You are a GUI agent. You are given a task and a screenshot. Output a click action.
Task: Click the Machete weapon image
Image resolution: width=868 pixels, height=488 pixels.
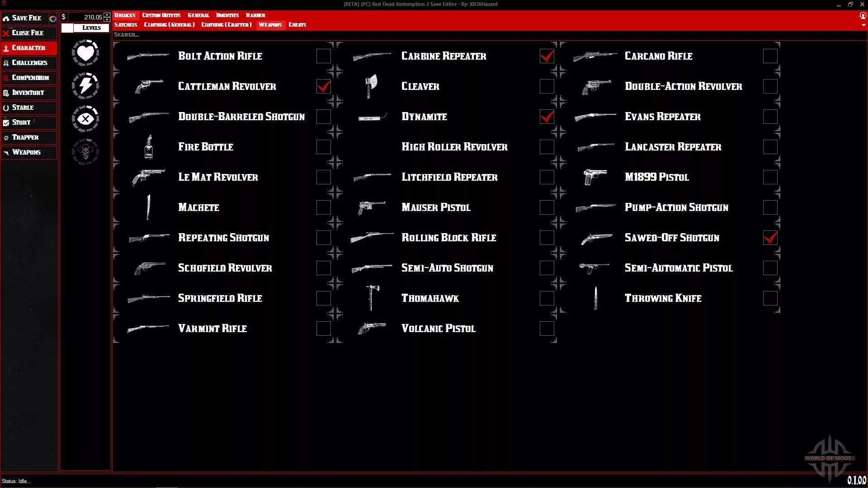pos(148,207)
